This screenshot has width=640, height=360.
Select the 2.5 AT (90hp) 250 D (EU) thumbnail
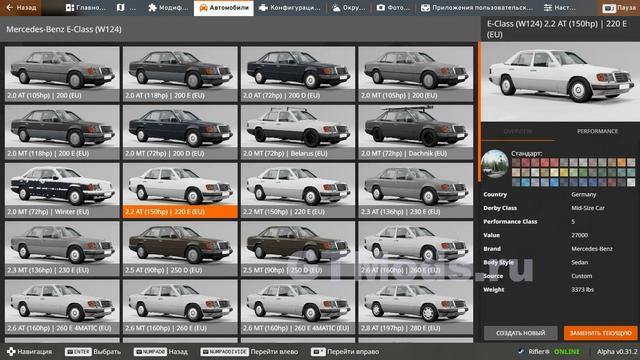(x=180, y=248)
